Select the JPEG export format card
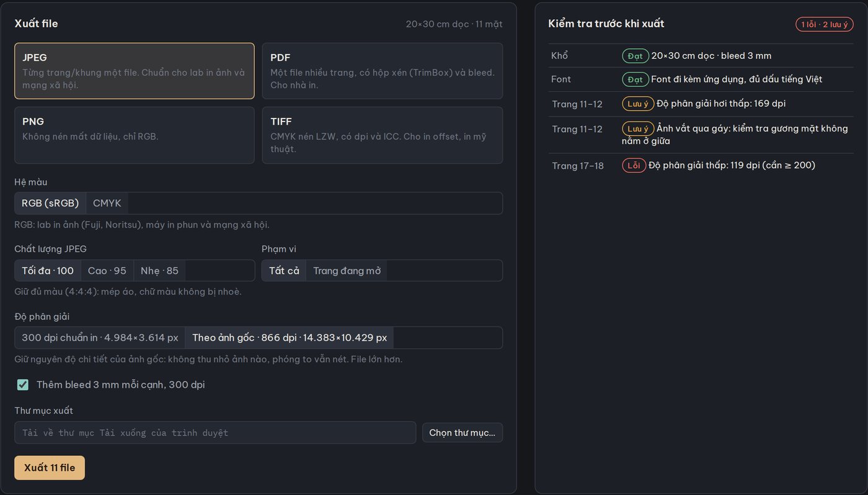Viewport: 868px width, 495px height. (x=135, y=71)
